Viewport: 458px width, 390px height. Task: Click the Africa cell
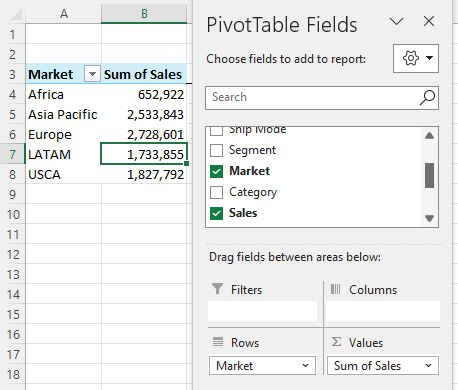click(63, 94)
